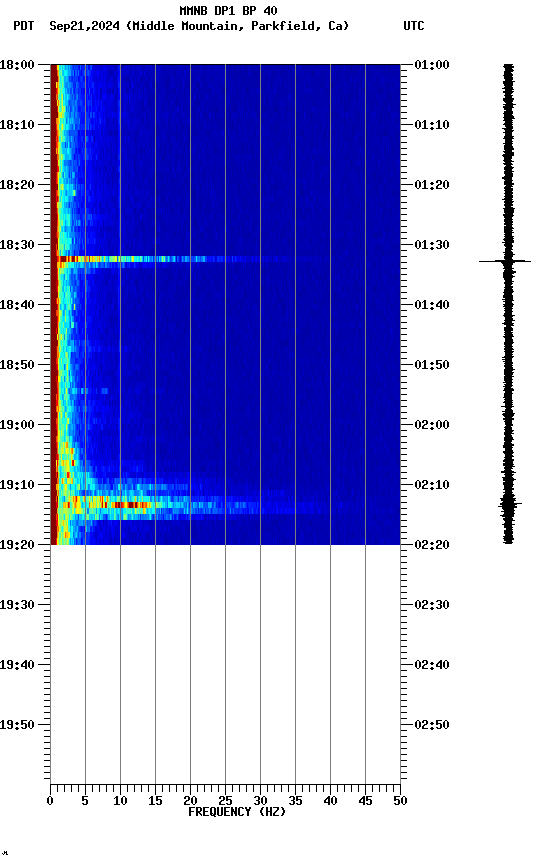Click the '18:40' PDT time label

(17, 305)
